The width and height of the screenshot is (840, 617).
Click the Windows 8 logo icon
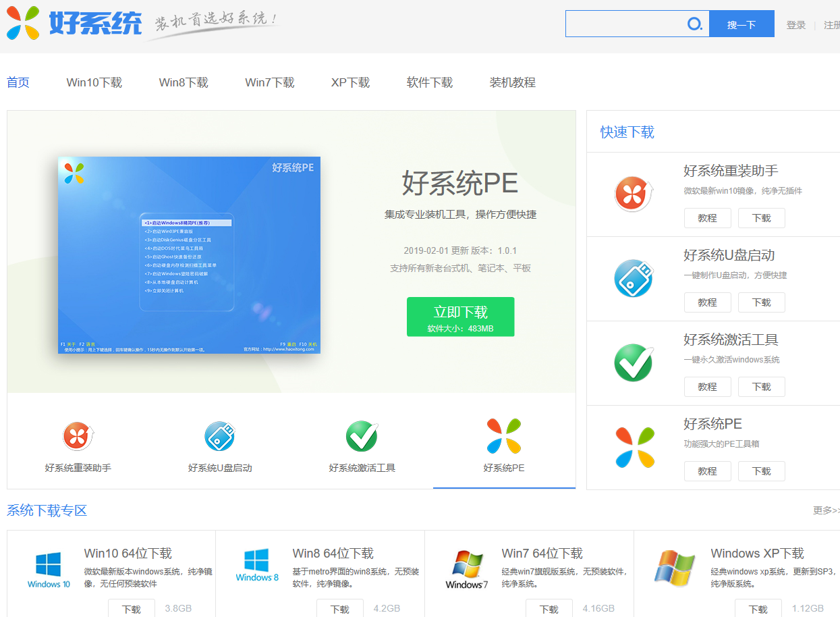[257, 566]
